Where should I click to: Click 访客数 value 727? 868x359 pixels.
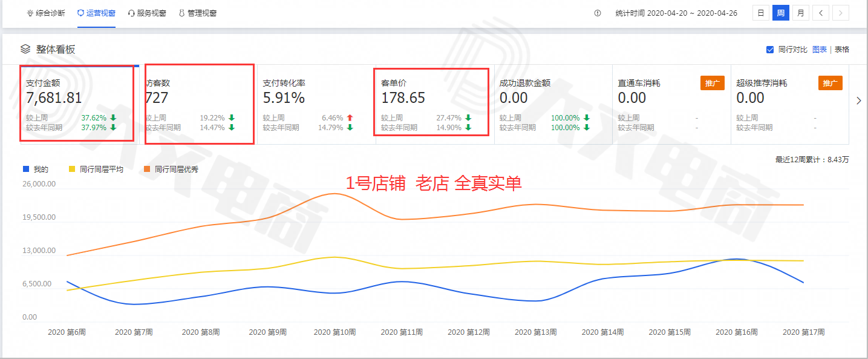(x=157, y=98)
